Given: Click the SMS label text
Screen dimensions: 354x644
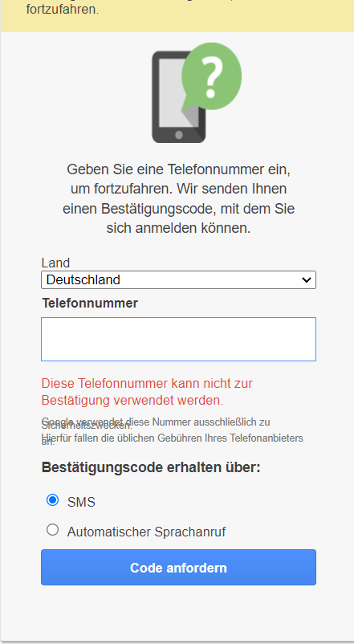Looking at the screenshot, I should click(81, 502).
